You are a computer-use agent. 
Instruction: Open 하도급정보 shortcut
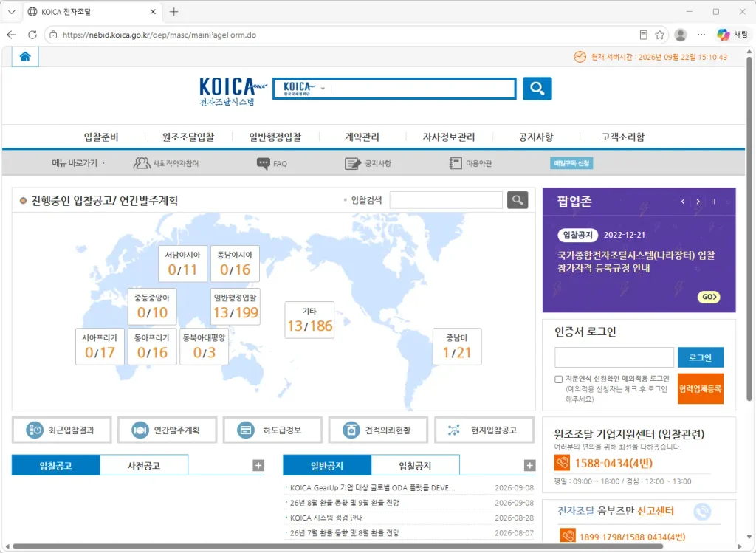pyautogui.click(x=272, y=430)
